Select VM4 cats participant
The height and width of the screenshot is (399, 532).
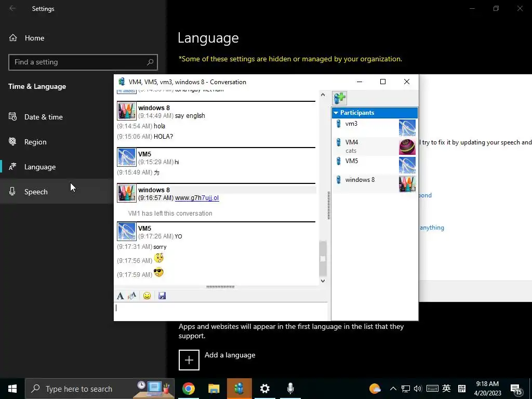(375, 146)
